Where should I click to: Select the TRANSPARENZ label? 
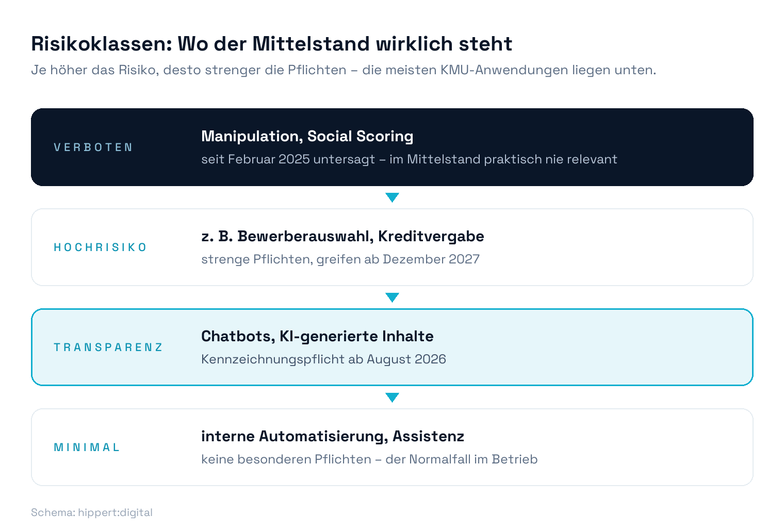coord(108,347)
